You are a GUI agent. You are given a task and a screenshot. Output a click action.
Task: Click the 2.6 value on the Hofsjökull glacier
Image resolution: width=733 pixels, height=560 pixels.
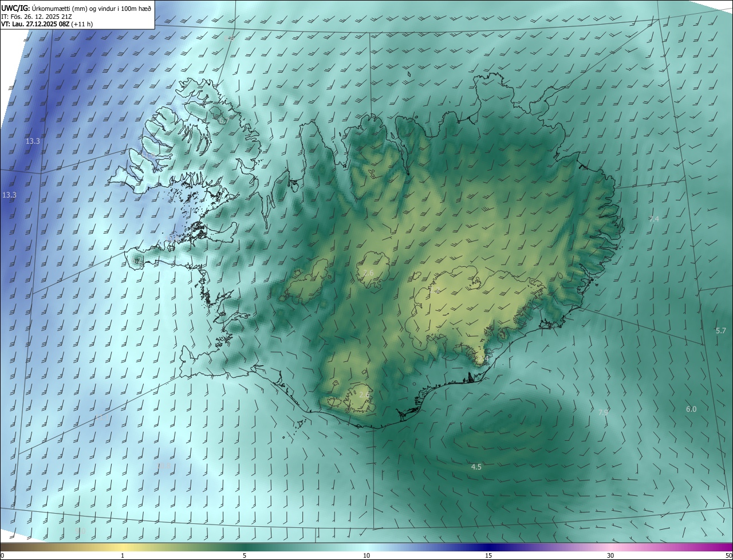pos(368,273)
